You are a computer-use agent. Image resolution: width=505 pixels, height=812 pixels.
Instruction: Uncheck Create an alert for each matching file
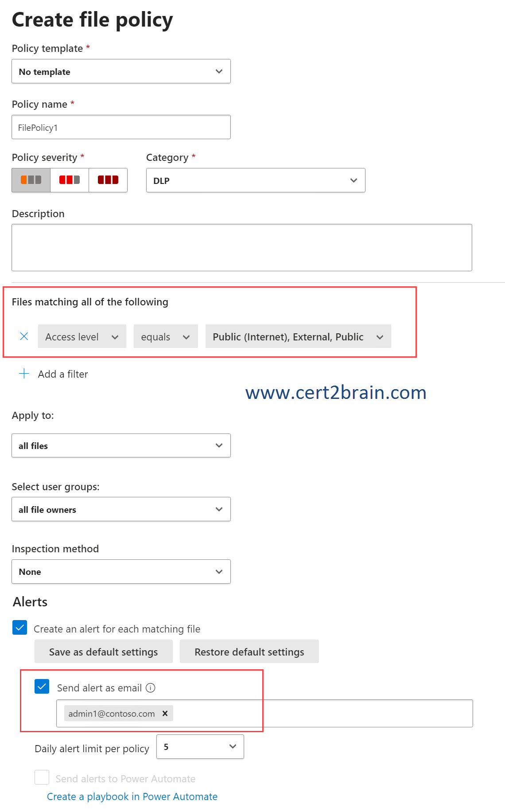pos(20,628)
